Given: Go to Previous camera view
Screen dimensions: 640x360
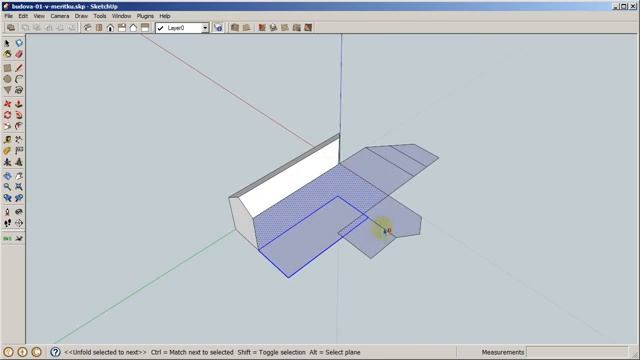Looking at the screenshot, I should [x=7, y=198].
